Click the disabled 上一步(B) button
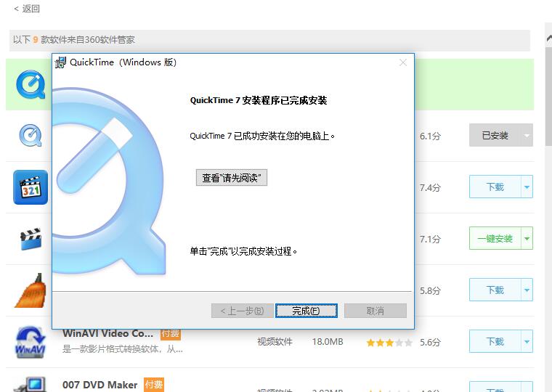Screen dimensions: 552x392 242,311
